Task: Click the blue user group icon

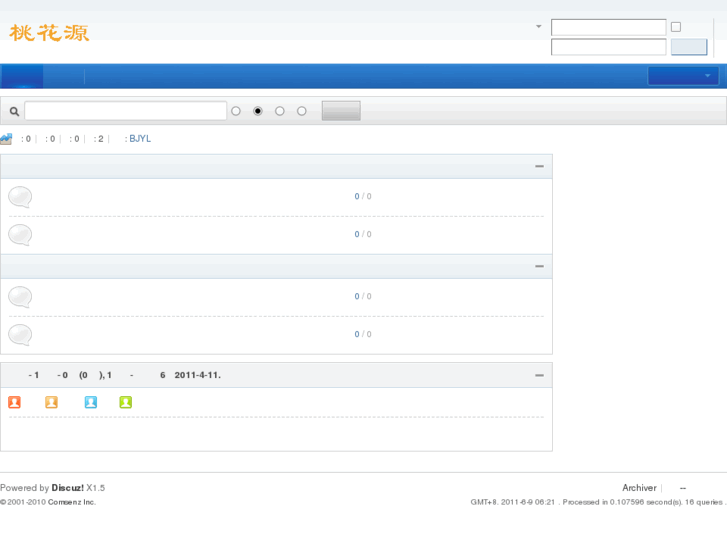Action: tap(91, 402)
